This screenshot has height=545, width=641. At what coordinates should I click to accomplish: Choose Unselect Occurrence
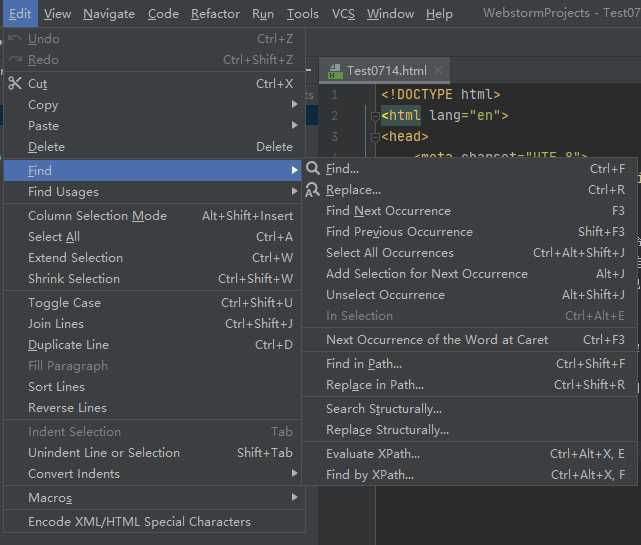[x=470, y=294]
